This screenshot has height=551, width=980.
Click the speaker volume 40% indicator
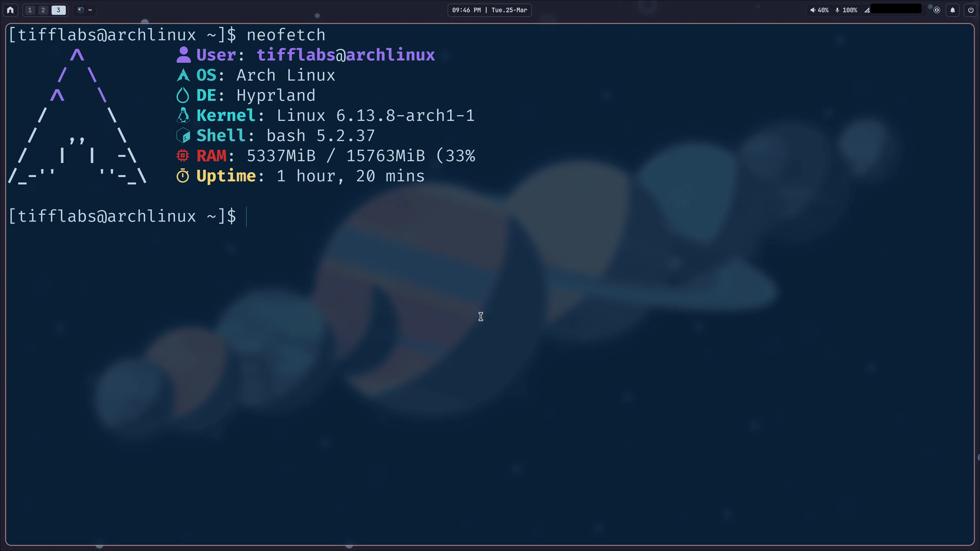819,10
